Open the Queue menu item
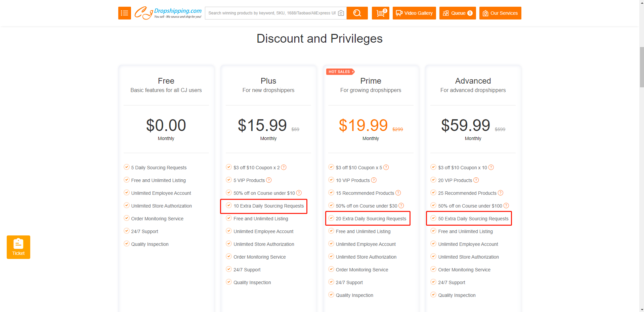The image size is (644, 312). tap(458, 13)
